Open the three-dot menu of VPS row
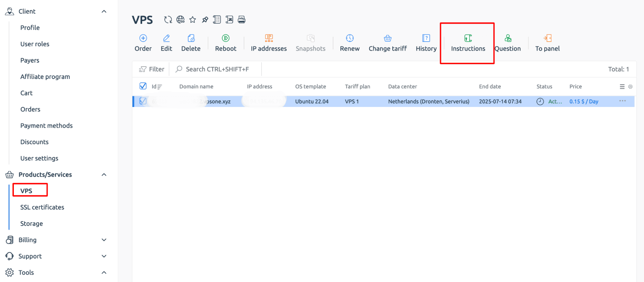The width and height of the screenshot is (644, 282). (622, 101)
